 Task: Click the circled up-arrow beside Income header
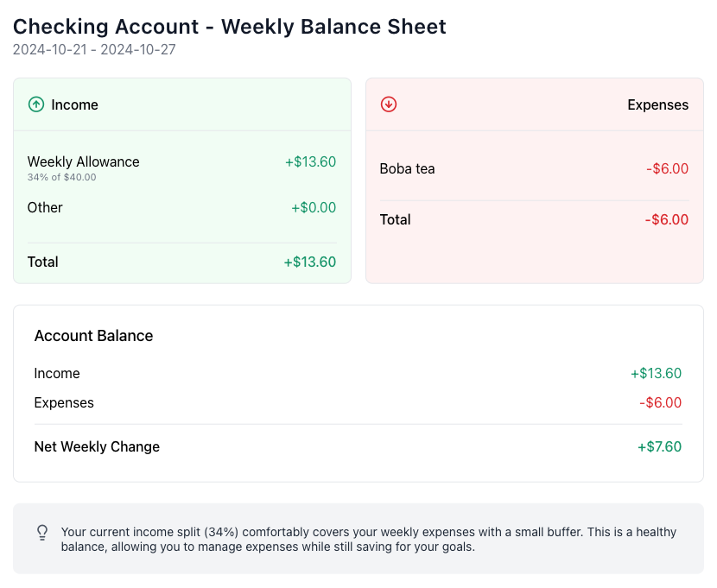point(35,104)
